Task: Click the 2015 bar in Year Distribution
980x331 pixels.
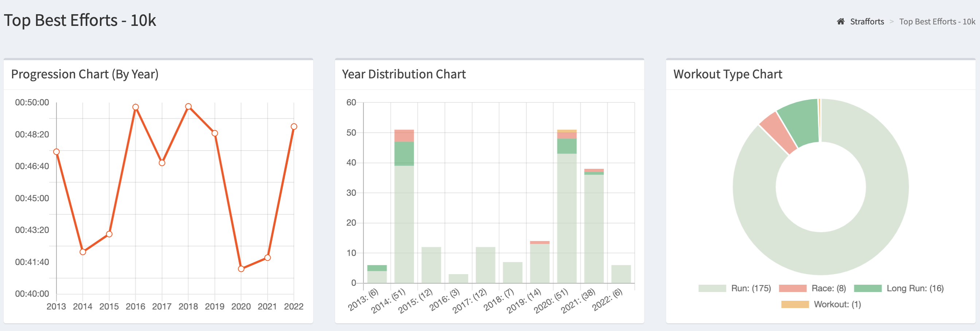Action: pos(431,265)
